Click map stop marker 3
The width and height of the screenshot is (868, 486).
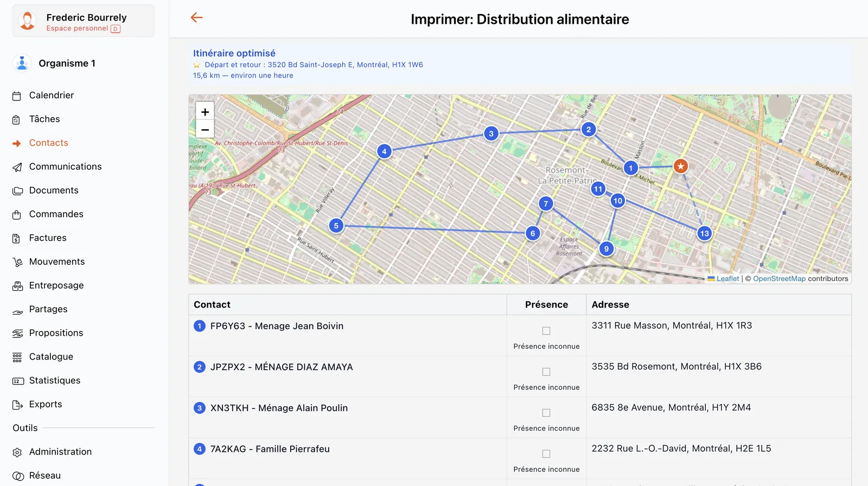click(x=491, y=133)
